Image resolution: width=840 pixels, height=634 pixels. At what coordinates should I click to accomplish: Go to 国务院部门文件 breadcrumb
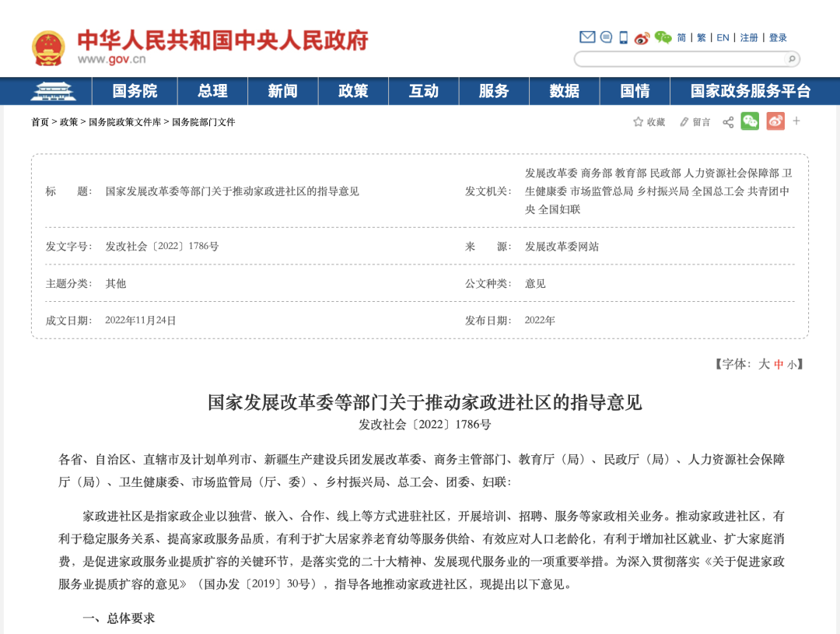[x=204, y=122]
